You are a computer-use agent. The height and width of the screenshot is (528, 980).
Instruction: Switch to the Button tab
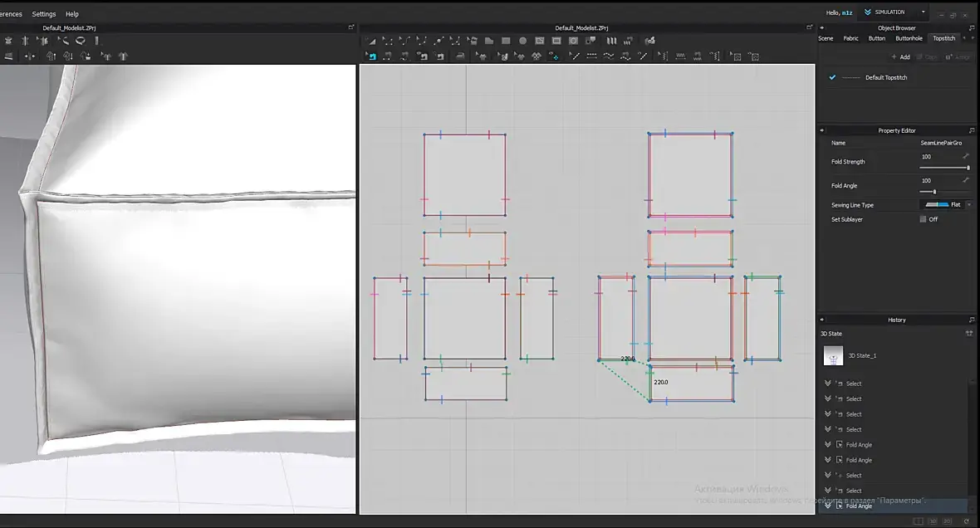tap(877, 38)
